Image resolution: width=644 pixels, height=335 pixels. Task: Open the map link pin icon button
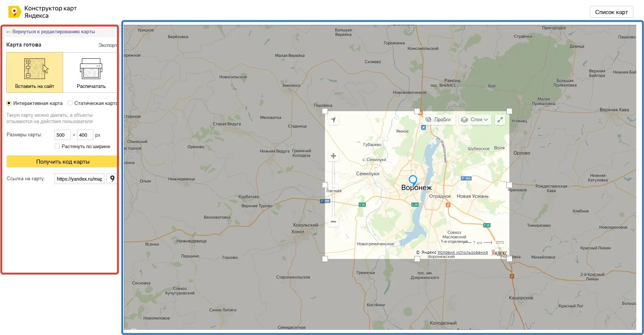(x=112, y=179)
